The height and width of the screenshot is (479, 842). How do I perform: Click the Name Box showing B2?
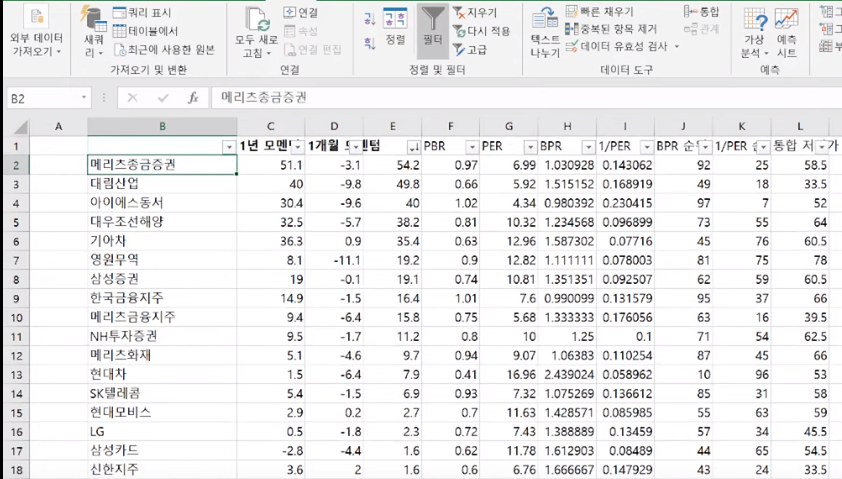tap(43, 98)
